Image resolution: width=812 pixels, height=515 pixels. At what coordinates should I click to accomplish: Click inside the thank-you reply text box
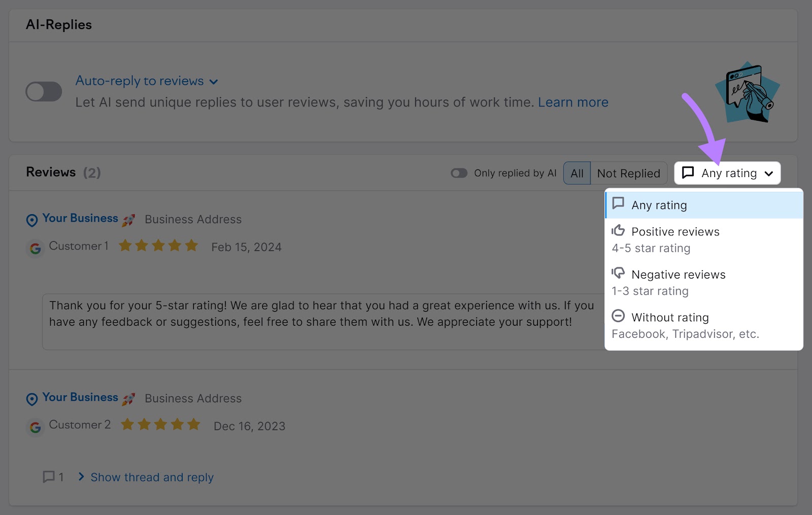(x=320, y=314)
